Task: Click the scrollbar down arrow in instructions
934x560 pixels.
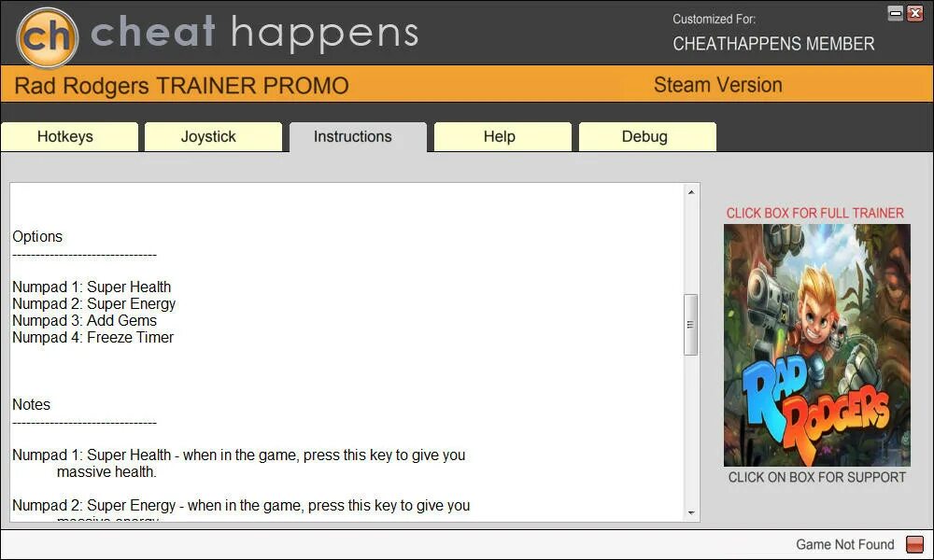Action: [691, 512]
